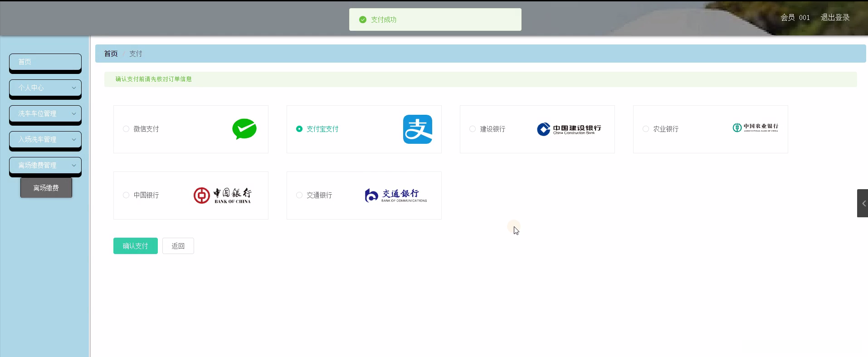Select the 支付宝支付 radio button
Screen dimensions: 868x357
(299, 129)
